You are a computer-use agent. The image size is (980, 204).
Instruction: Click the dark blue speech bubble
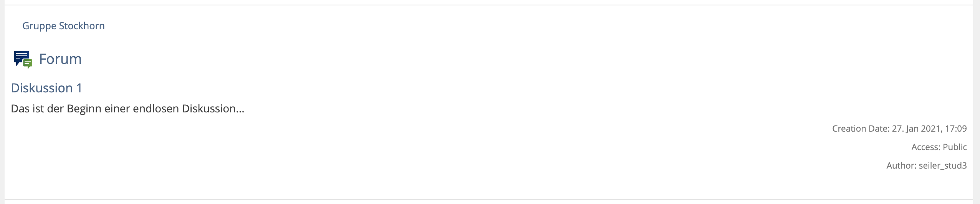point(21,57)
